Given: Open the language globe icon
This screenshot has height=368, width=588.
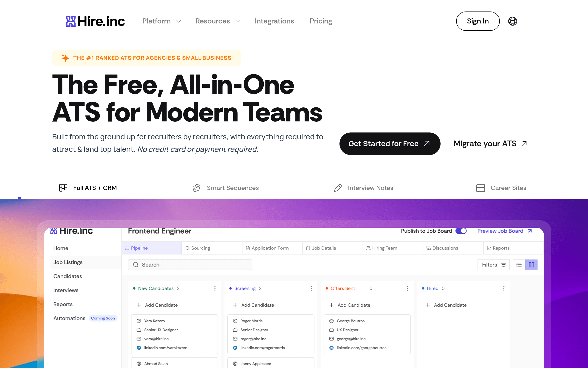Looking at the screenshot, I should pos(512,21).
